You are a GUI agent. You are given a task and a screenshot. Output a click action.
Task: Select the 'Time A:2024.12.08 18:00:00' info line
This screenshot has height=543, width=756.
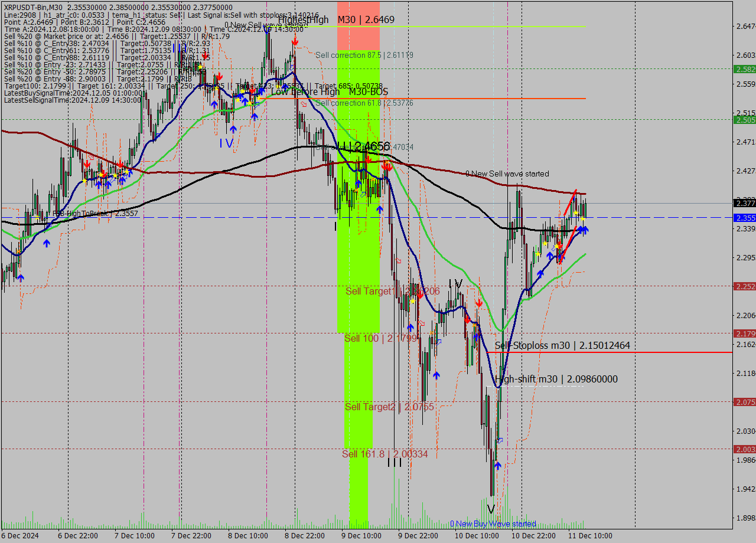click(x=154, y=29)
